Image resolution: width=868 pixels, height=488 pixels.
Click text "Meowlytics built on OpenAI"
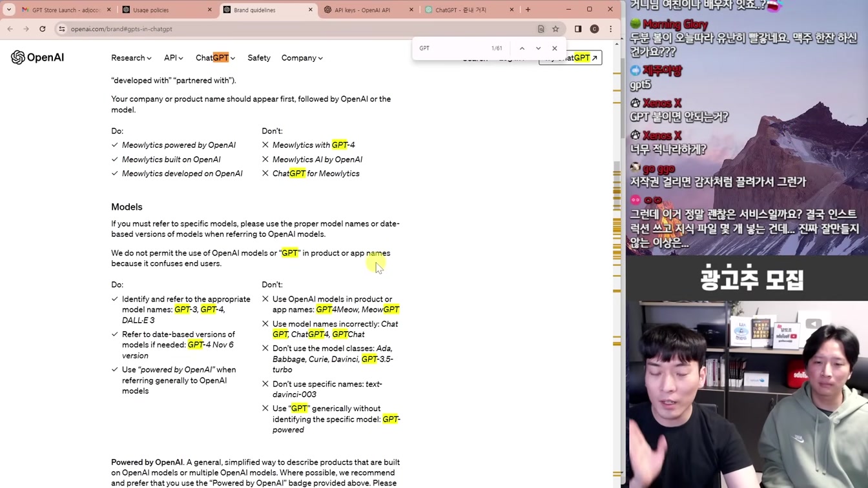(x=171, y=159)
